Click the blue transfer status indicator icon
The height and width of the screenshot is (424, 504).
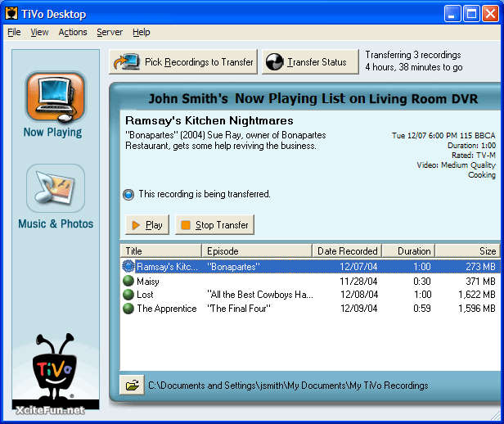coord(128,195)
